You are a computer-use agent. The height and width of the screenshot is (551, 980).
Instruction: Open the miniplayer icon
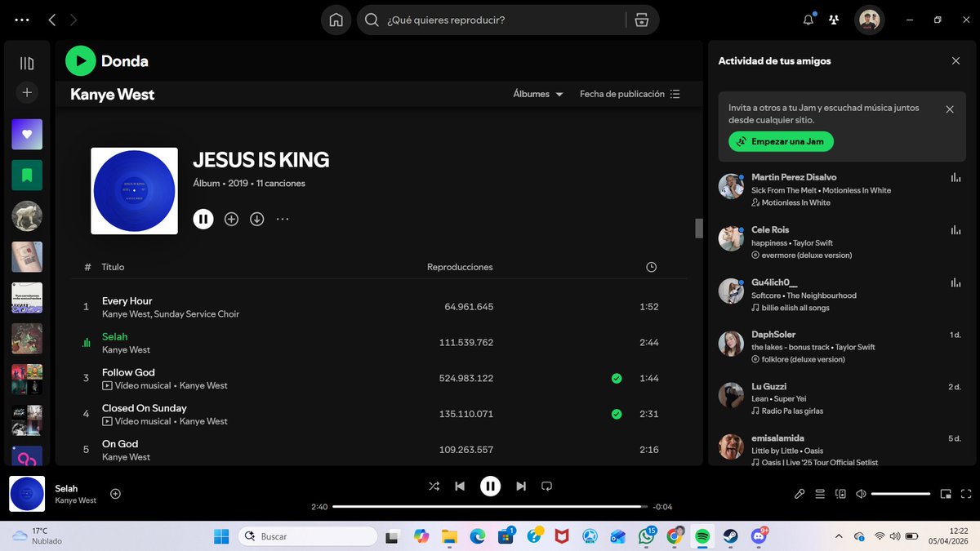[x=946, y=494]
